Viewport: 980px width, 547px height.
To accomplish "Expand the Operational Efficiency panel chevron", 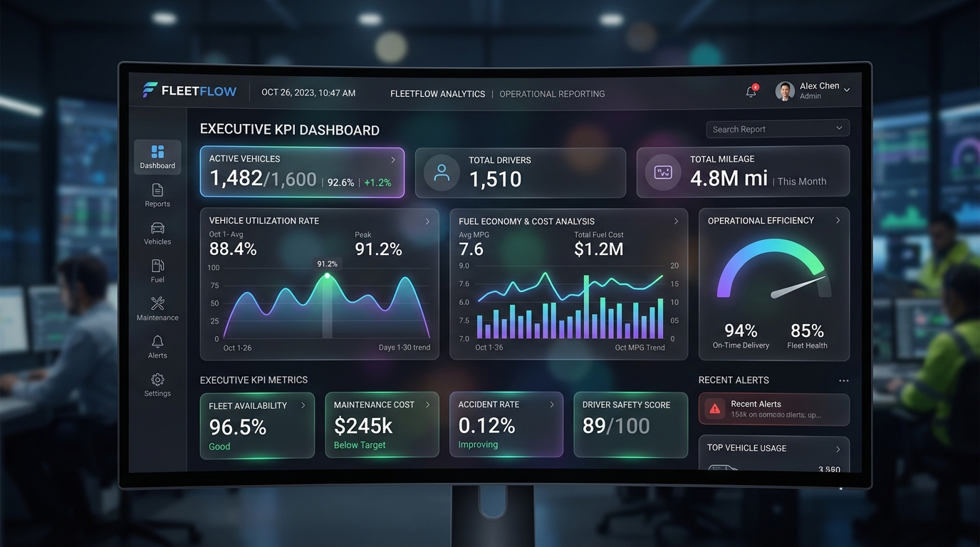I will pos(838,221).
